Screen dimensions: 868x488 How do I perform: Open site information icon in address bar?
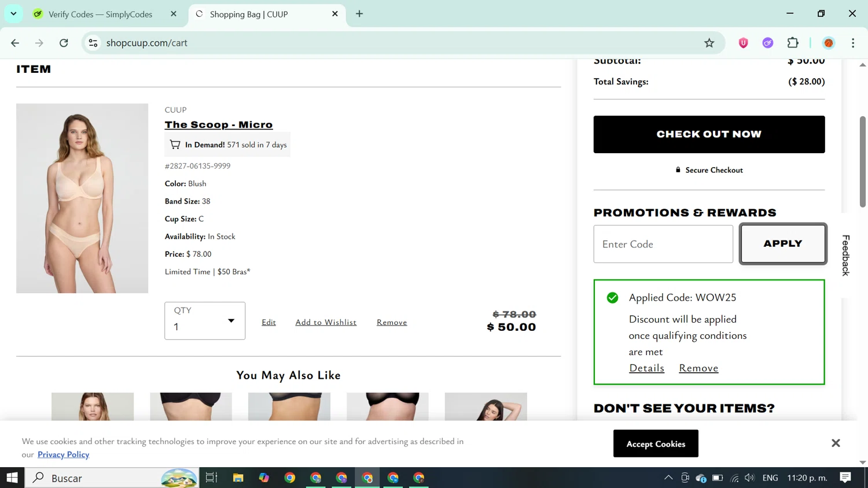click(93, 43)
